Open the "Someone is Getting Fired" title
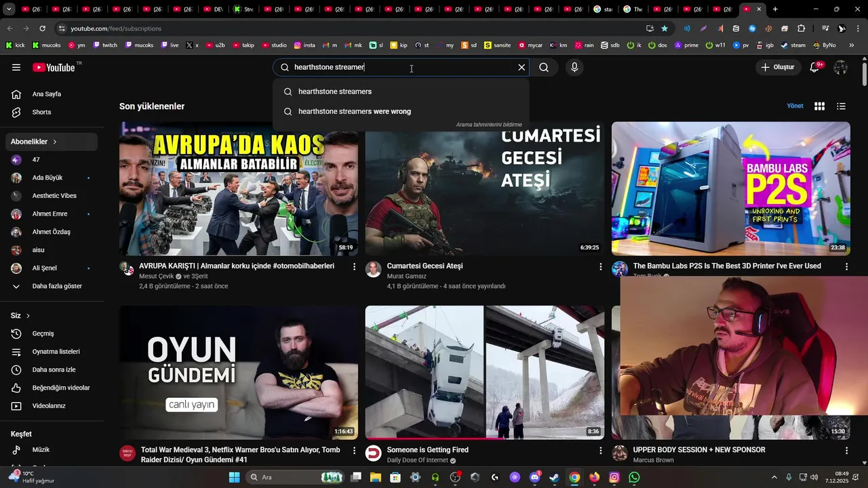This screenshot has height=488, width=868. click(x=428, y=450)
